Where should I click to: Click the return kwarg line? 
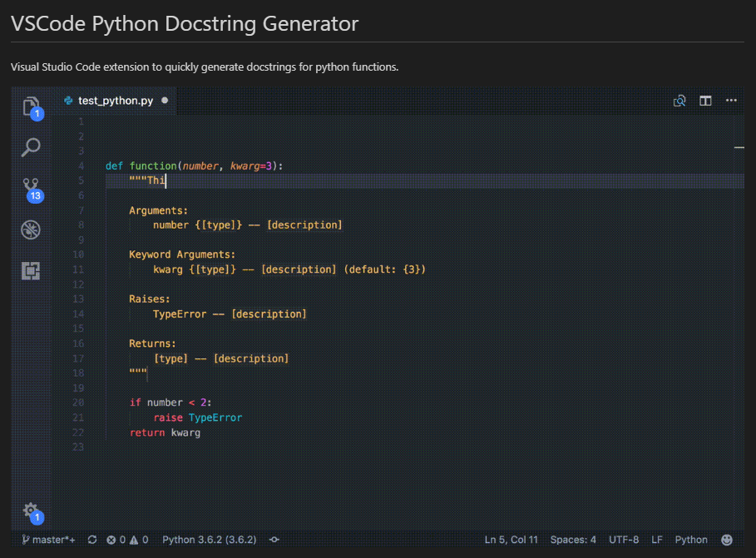(x=165, y=432)
